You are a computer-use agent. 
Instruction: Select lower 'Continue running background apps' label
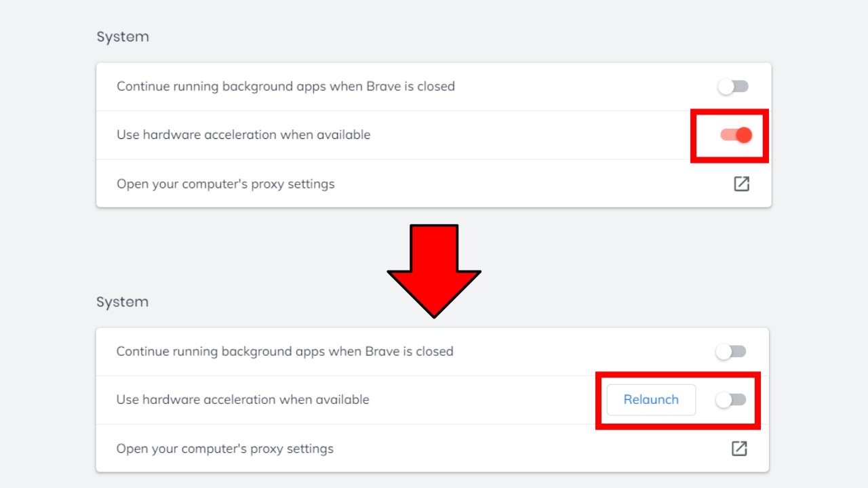tap(285, 352)
